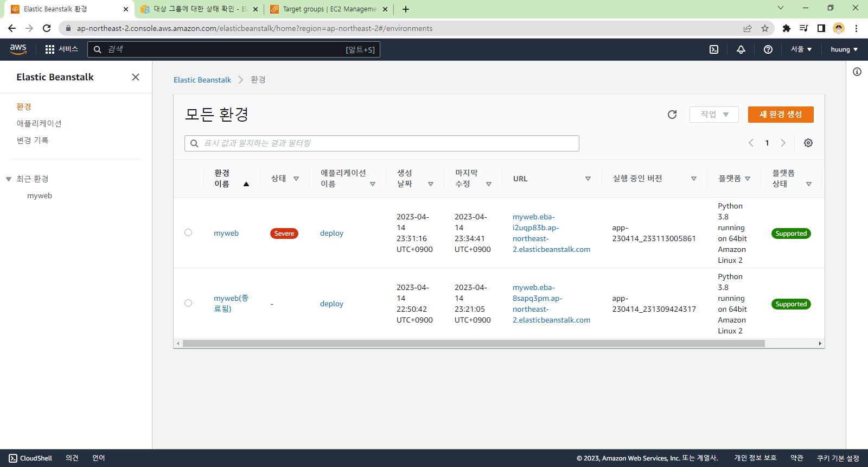Image resolution: width=868 pixels, height=467 pixels.
Task: Click the CloudShell icon in the footer
Action: click(13, 458)
